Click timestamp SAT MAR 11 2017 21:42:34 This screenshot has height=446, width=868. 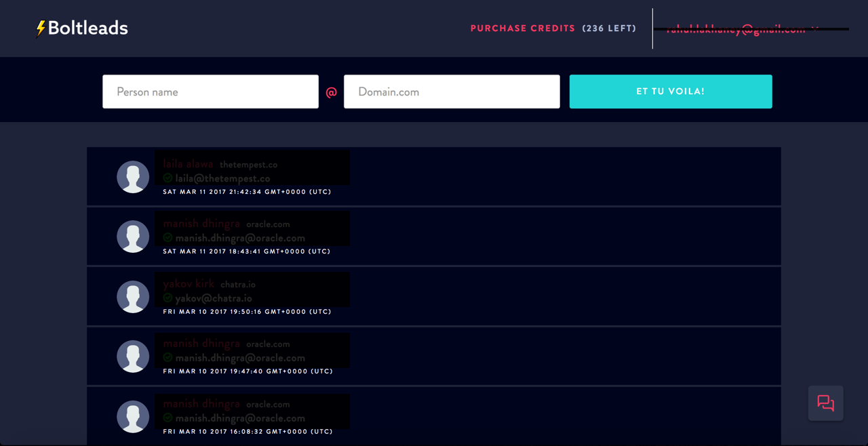(x=247, y=192)
